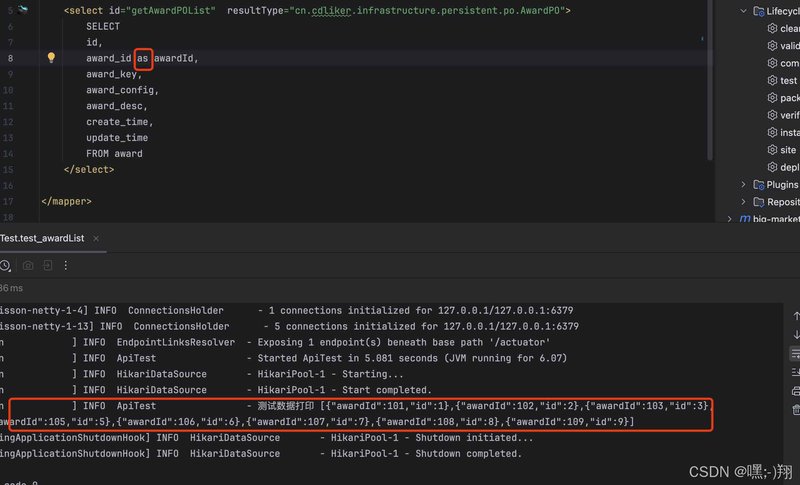Open the test history clock icon
Image resolution: width=800 pixels, height=485 pixels.
coord(5,265)
